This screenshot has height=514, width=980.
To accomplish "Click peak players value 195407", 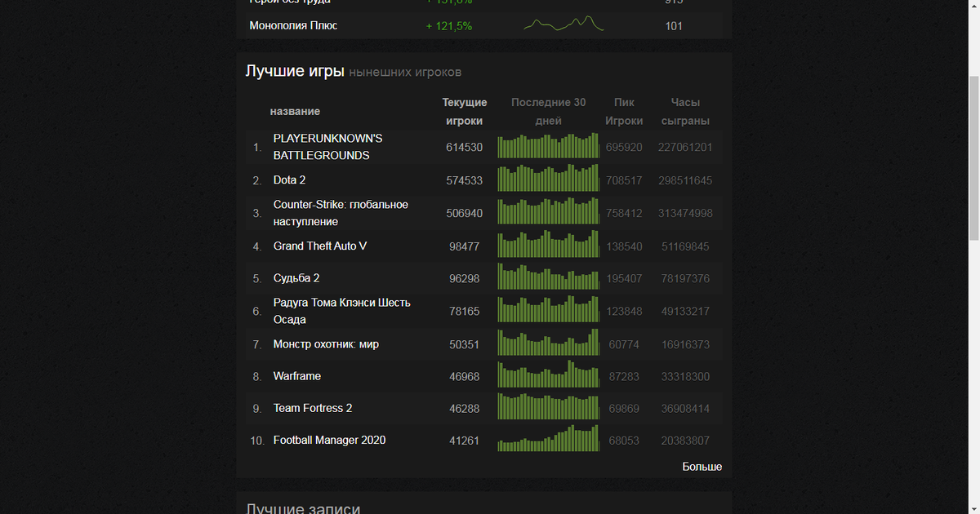I will [x=624, y=279].
